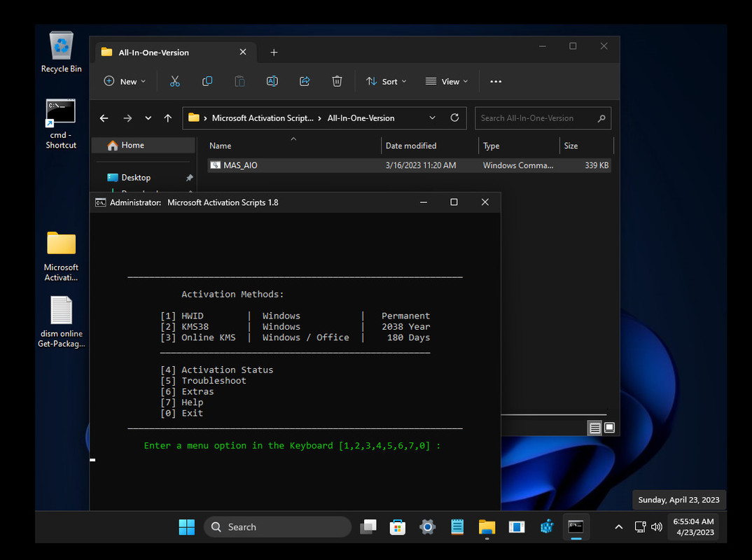Click the Cut scissors icon in Explorer toolbar

(x=174, y=81)
